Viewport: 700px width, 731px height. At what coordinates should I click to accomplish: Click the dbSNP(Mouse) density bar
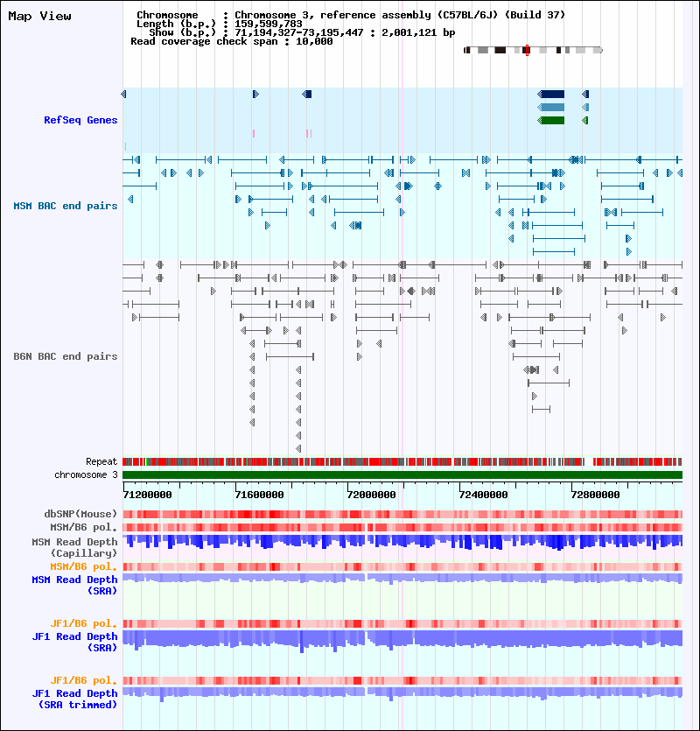(x=402, y=514)
